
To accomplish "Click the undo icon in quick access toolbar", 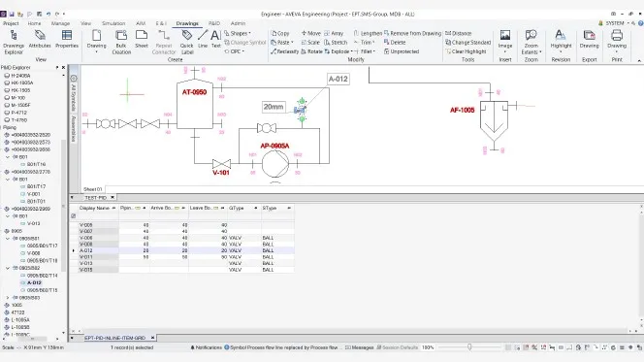I will [x=48, y=14].
